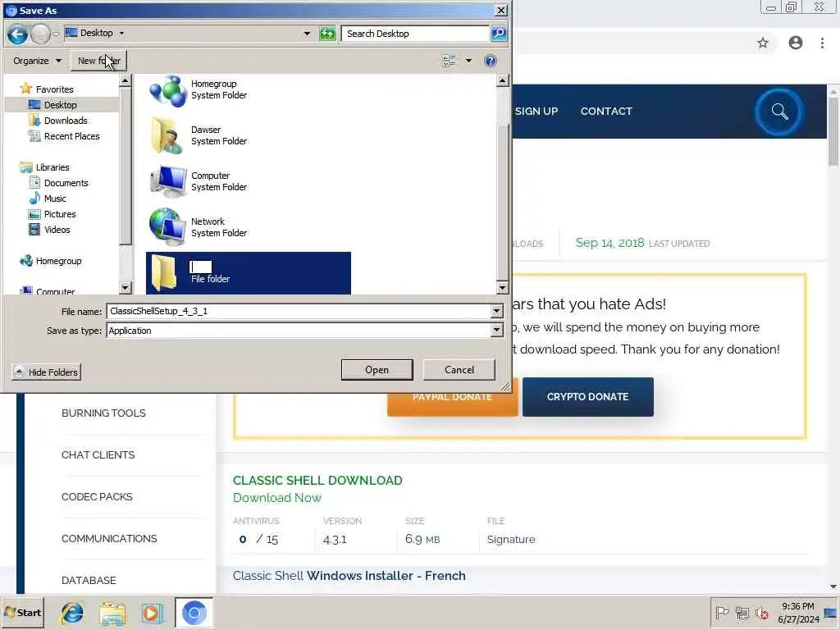Open the Organize dropdown menu
840x630 pixels.
click(37, 61)
